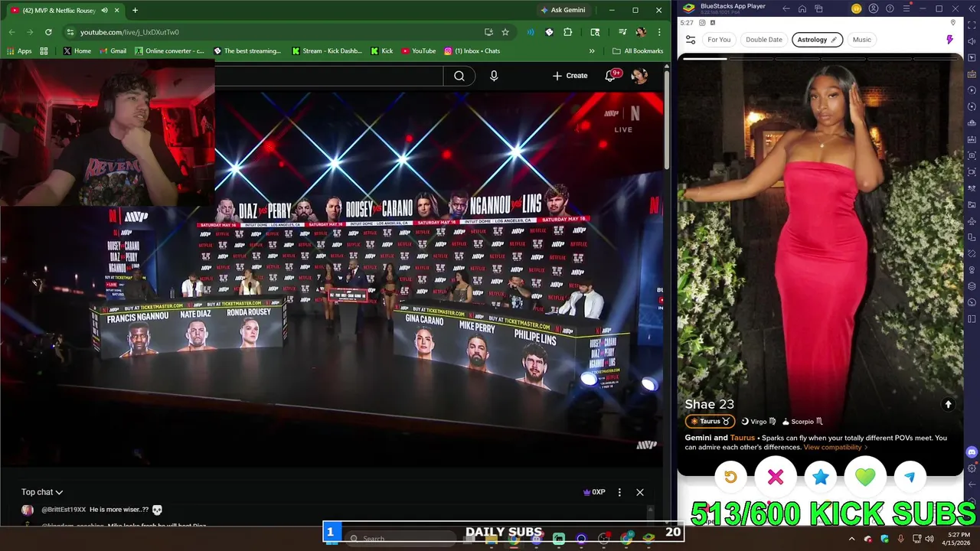The height and width of the screenshot is (551, 980).
Task: Click Ask Gemini button in Chrome
Action: pyautogui.click(x=563, y=10)
